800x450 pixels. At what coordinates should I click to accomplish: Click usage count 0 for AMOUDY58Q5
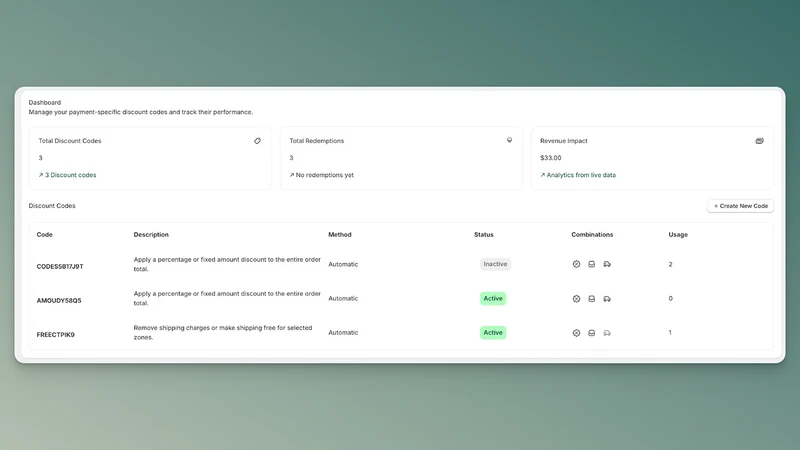pos(670,298)
